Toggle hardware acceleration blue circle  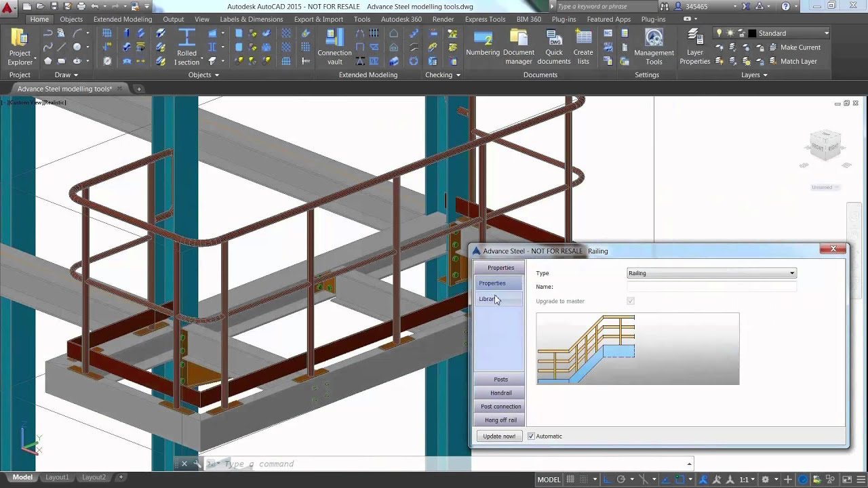tap(803, 479)
